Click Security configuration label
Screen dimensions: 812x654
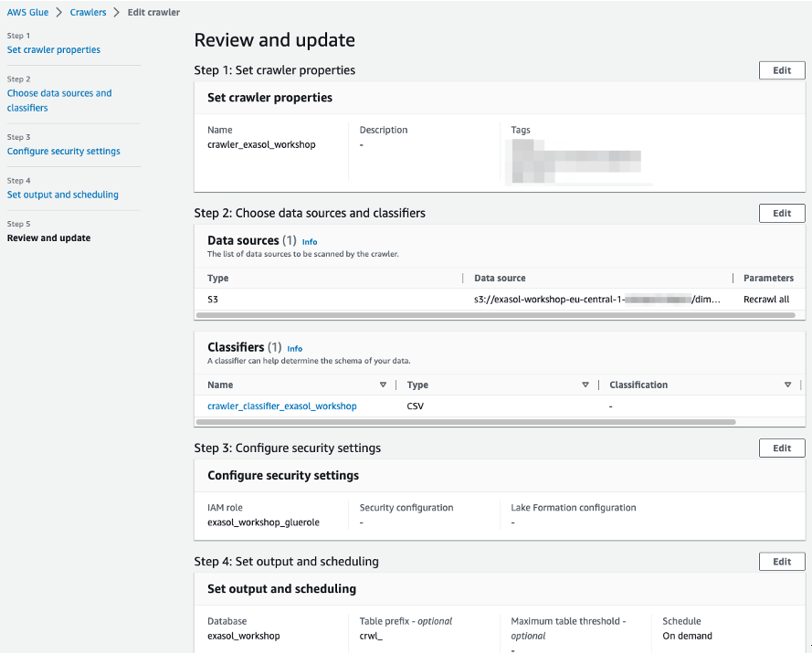coord(406,508)
